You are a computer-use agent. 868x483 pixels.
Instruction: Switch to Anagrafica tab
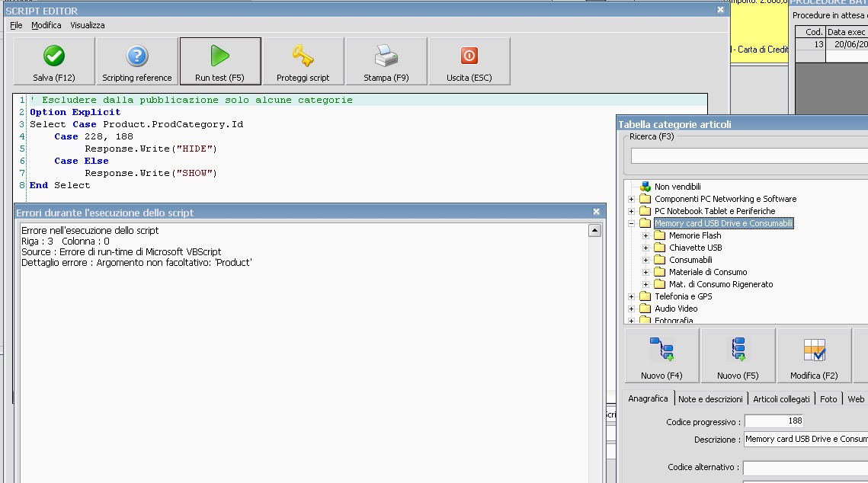tap(649, 398)
